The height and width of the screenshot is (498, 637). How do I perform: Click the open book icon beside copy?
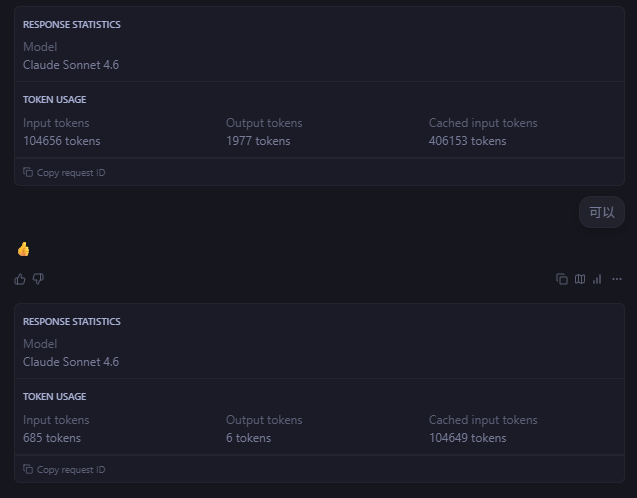(579, 279)
